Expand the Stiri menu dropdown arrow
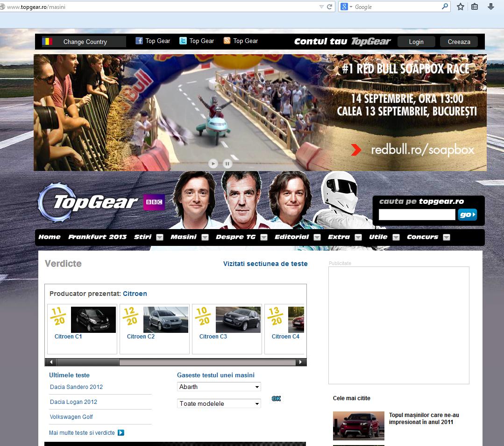The height and width of the screenshot is (446, 504). pos(160,237)
